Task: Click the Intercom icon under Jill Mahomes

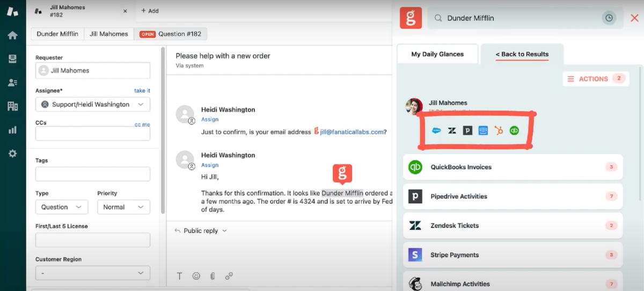Action: 483,130
